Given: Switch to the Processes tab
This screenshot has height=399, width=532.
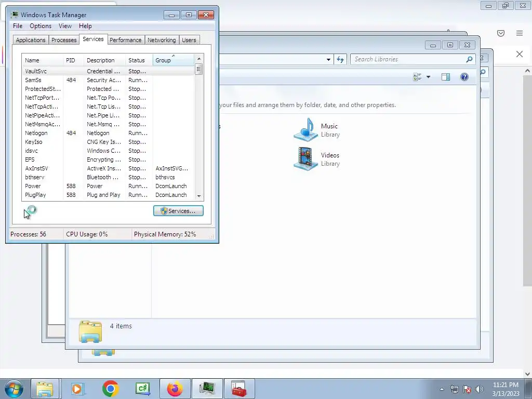Looking at the screenshot, I should point(64,40).
